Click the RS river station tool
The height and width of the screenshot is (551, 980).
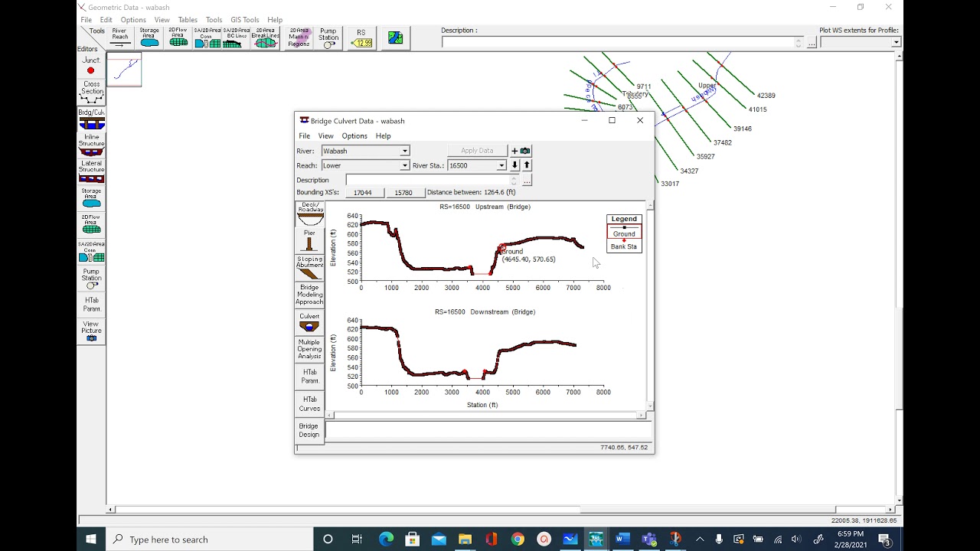361,37
